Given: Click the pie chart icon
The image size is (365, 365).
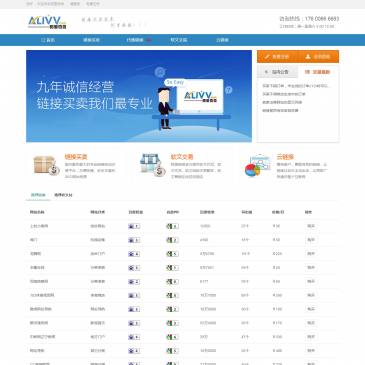Looking at the screenshot, I should tap(258, 166).
